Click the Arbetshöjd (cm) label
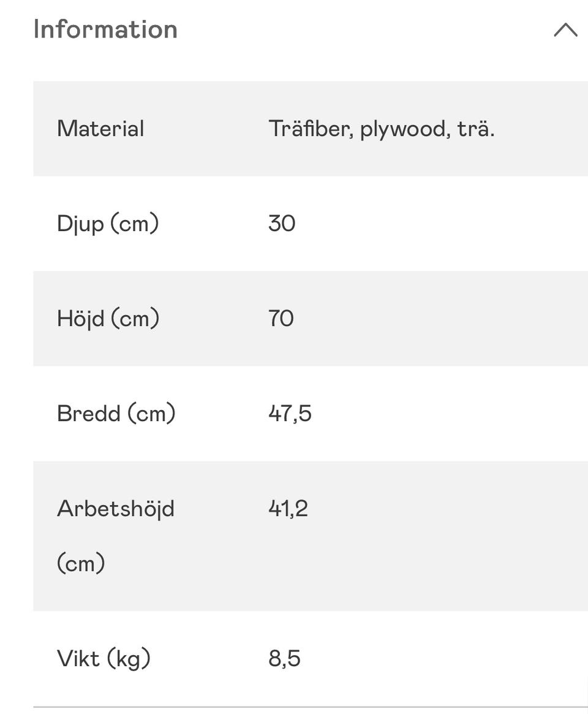Image resolution: width=588 pixels, height=714 pixels. pos(115,535)
